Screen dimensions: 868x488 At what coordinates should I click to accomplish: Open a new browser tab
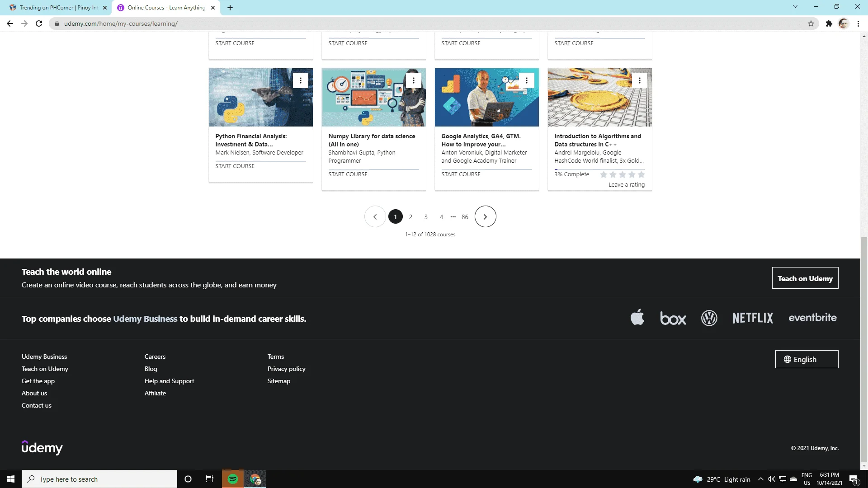[x=230, y=8]
